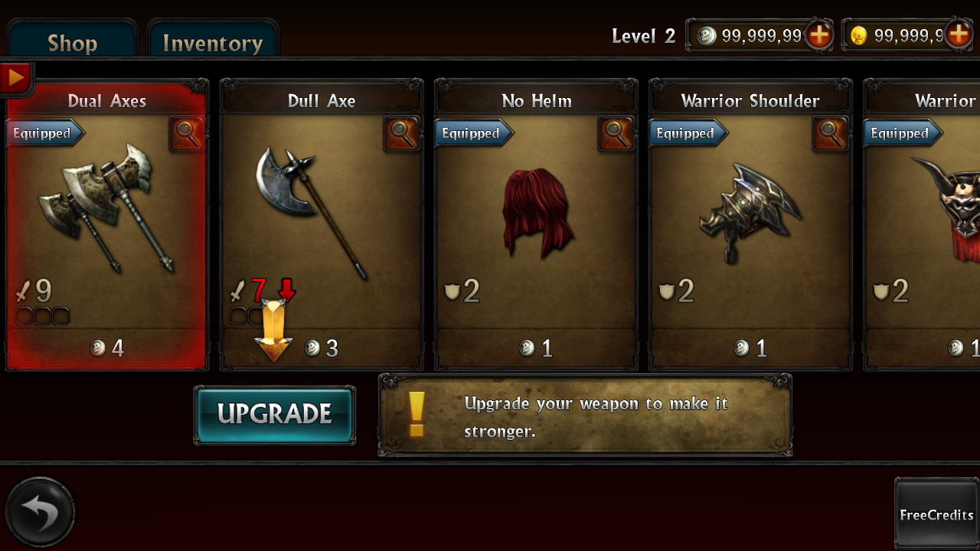Open the Inventory tab

213,41
